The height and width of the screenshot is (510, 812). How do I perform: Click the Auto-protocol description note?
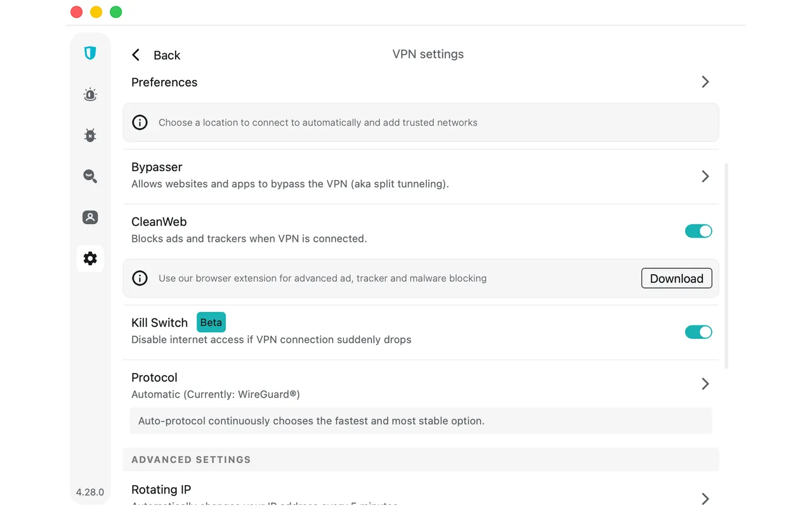coord(421,421)
